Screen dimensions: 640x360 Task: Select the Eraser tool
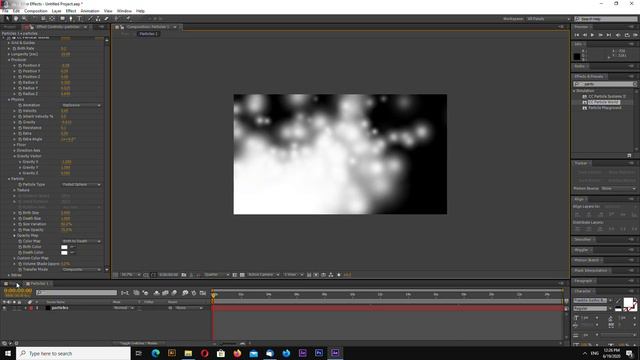(107, 19)
